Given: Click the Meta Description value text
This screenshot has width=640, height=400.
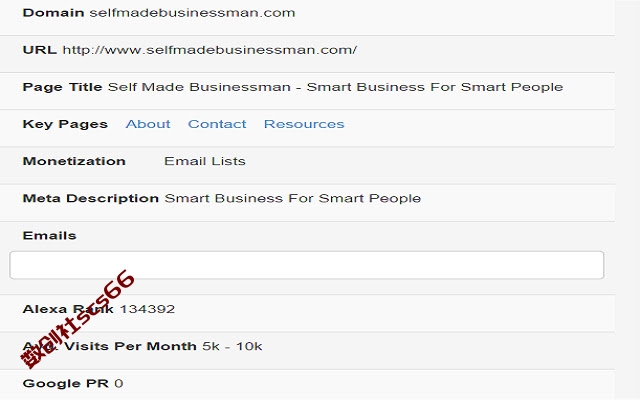Looking at the screenshot, I should (x=292, y=198).
